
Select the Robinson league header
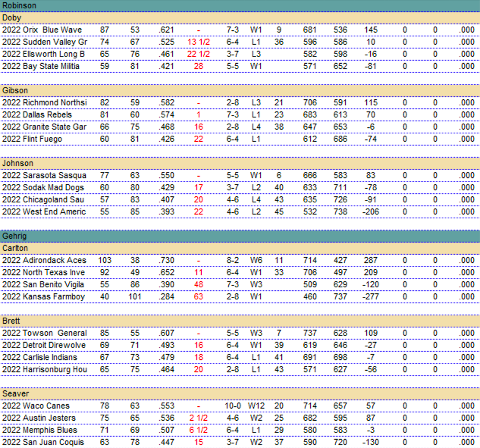240,6
